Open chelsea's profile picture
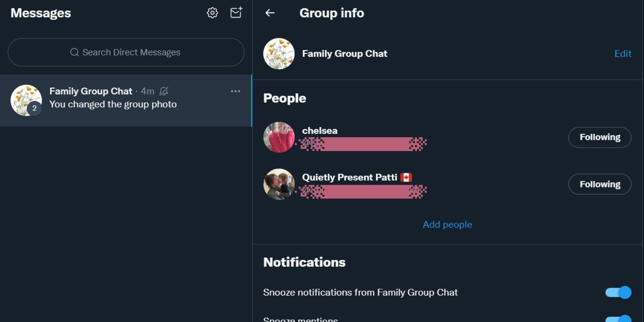This screenshot has width=644, height=322. tap(279, 137)
